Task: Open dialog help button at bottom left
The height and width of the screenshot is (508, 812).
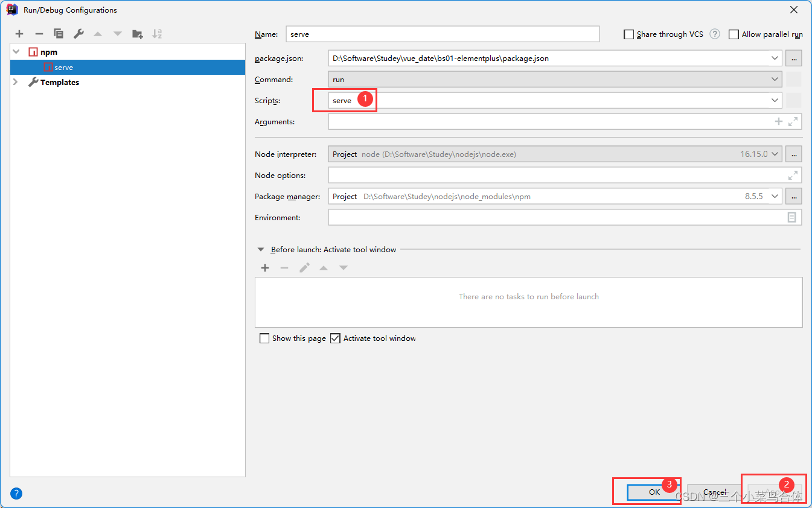Action: [x=16, y=494]
